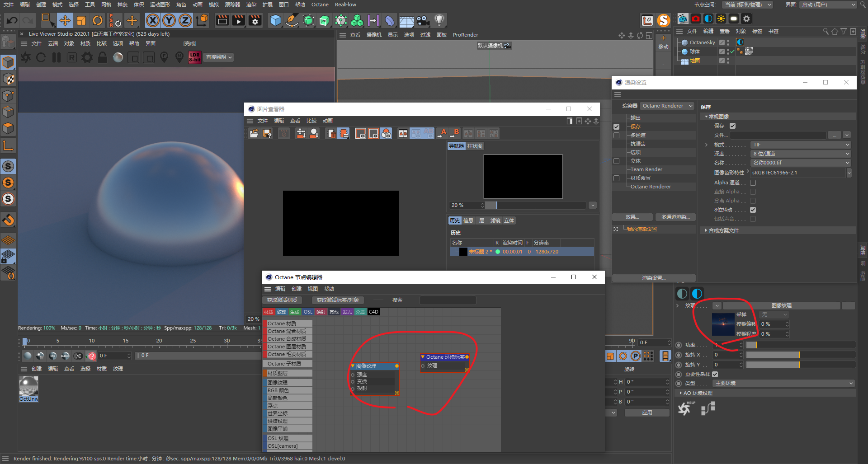Open the 类型 主要环境 dropdown
This screenshot has width=868, height=464.
pos(783,383)
